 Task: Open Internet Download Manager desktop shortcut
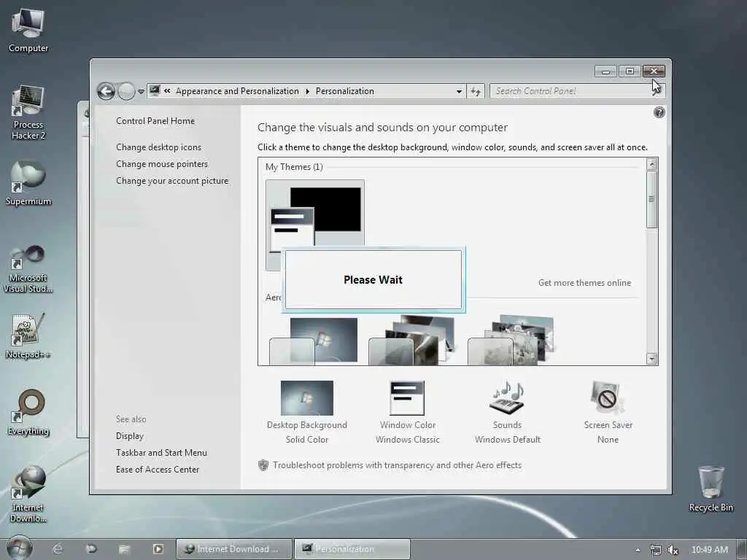28,494
